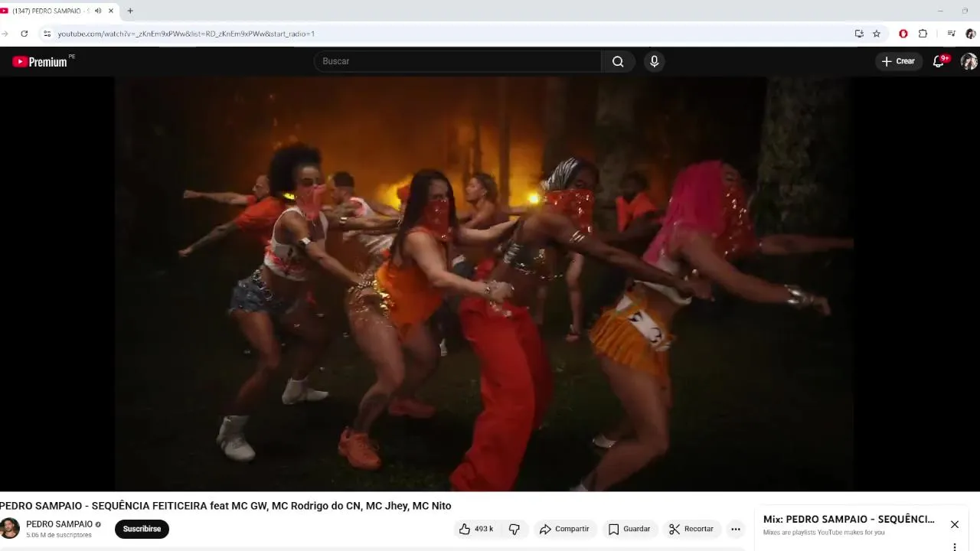
Task: Click install app icon in address bar
Action: 859,34
